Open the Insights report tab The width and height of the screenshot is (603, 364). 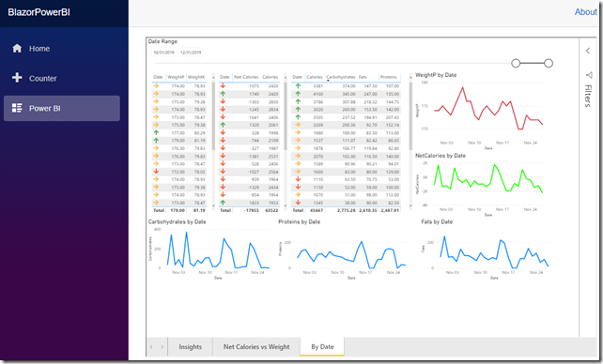pos(190,347)
